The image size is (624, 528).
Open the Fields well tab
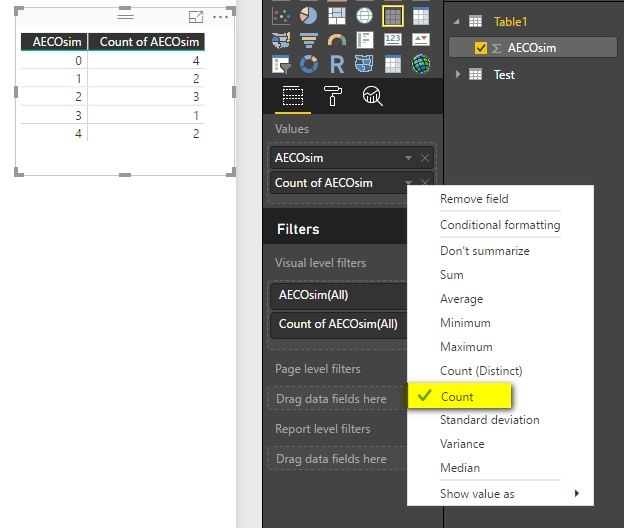tap(293, 96)
